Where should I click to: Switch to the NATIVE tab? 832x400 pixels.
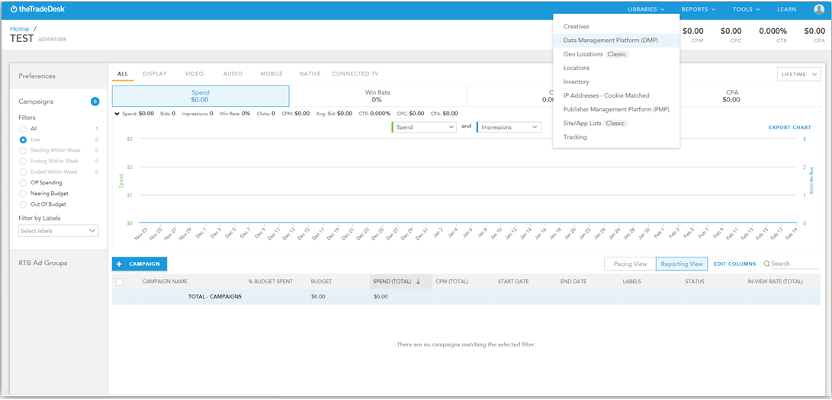point(310,74)
